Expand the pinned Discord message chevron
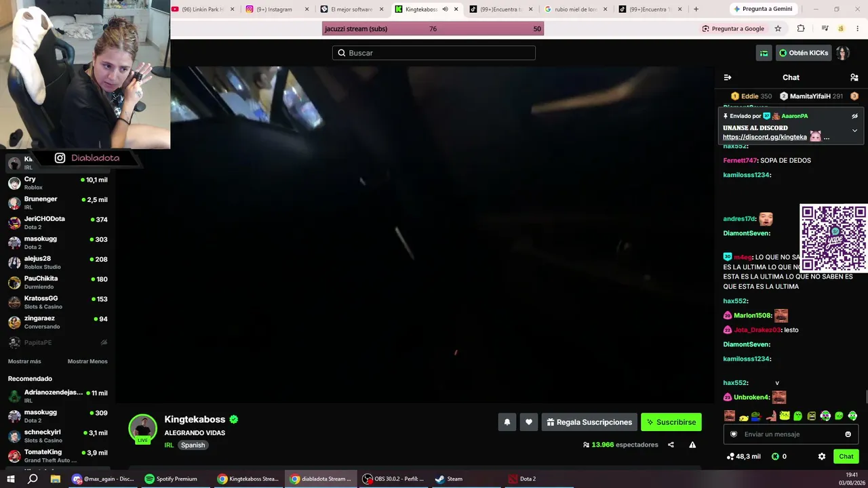 click(854, 130)
